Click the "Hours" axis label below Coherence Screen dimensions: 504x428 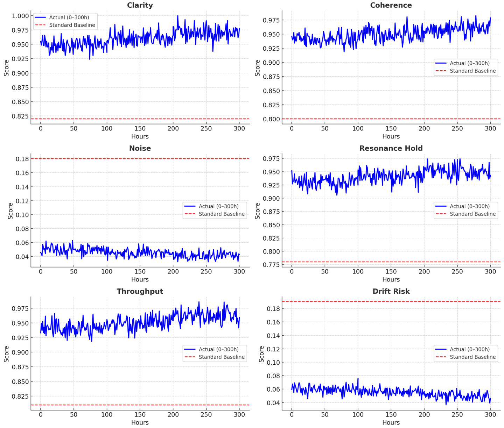pos(391,136)
